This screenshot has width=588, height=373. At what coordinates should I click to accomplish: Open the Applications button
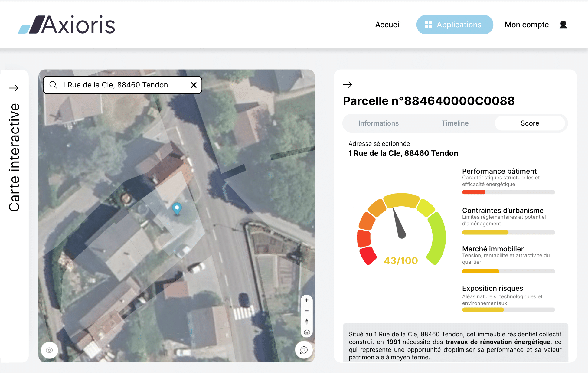[x=454, y=25]
